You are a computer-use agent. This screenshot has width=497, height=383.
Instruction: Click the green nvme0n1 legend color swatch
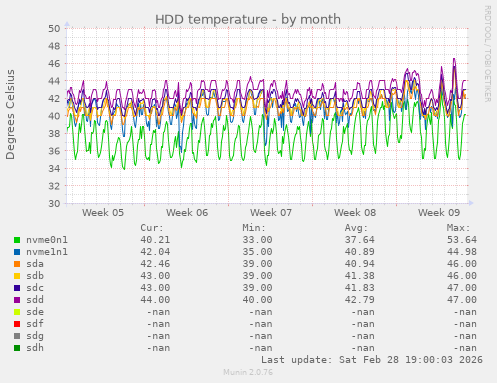tap(17, 240)
